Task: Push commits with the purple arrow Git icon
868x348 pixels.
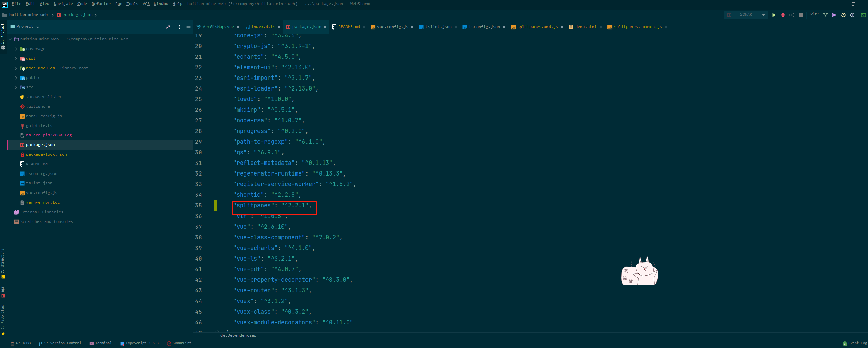Action: [x=834, y=15]
